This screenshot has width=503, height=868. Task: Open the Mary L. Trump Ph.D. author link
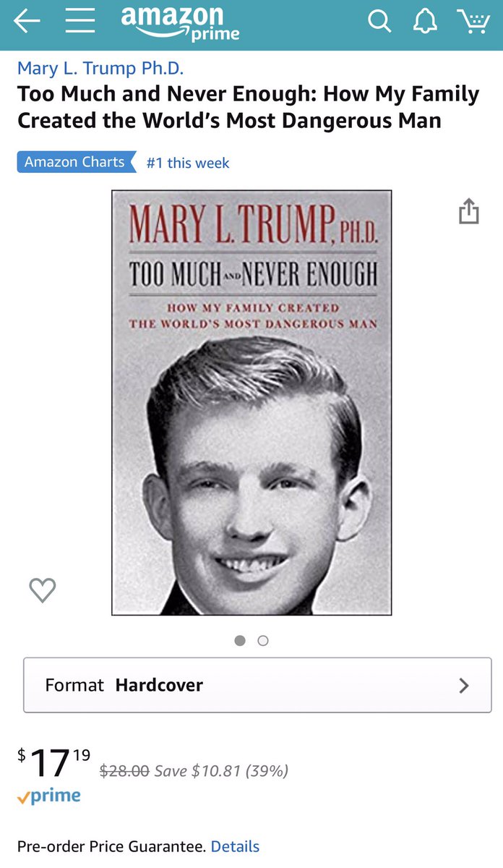(100, 69)
